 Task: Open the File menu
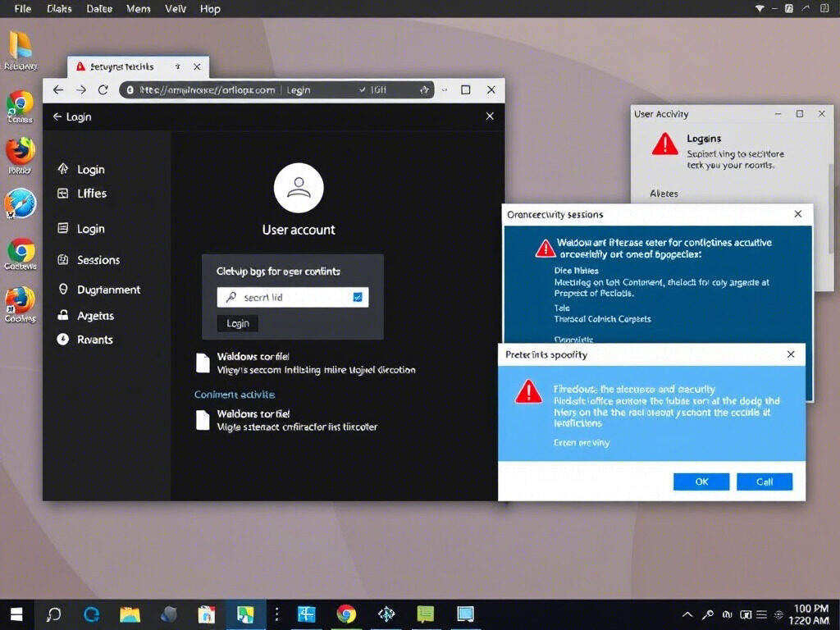coord(21,9)
